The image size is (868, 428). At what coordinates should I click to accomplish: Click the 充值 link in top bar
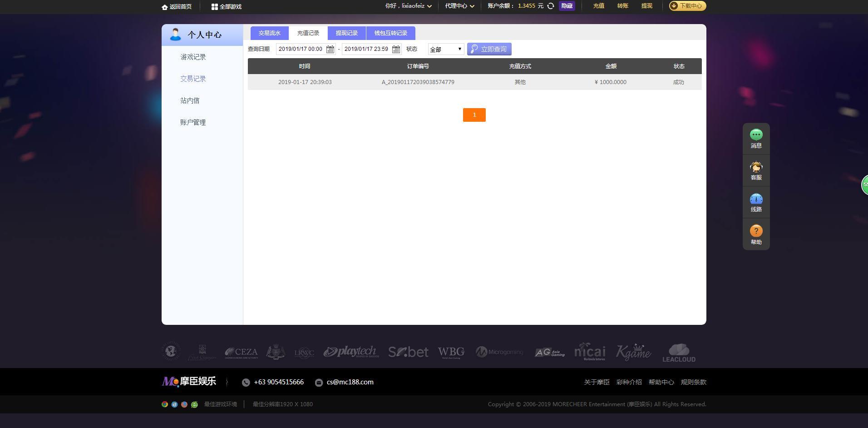599,6
